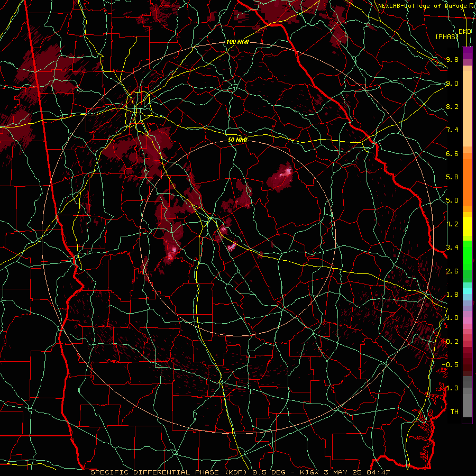Click the 1.8 value on the color scale
Screen dimensions: 476x476
(x=452, y=295)
